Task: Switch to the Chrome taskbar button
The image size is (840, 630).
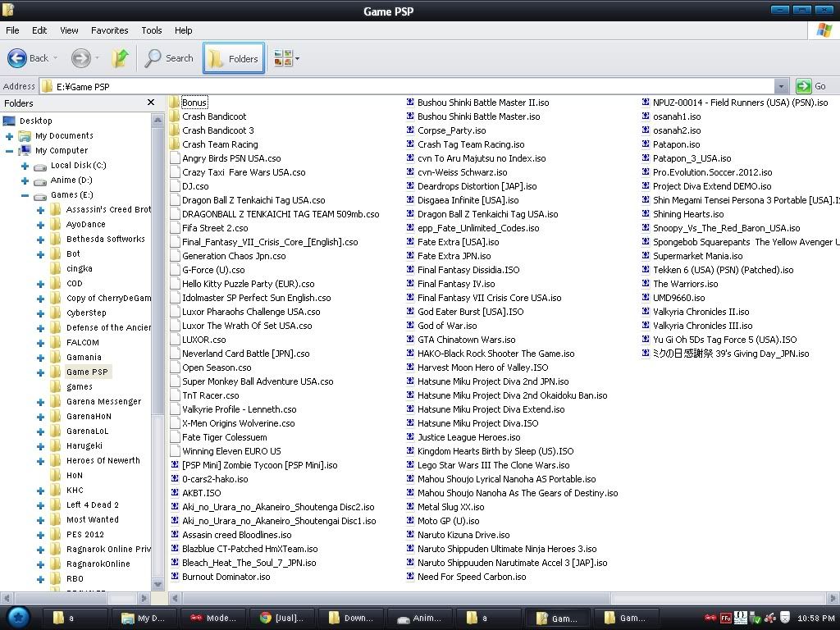Action: pyautogui.click(x=281, y=618)
